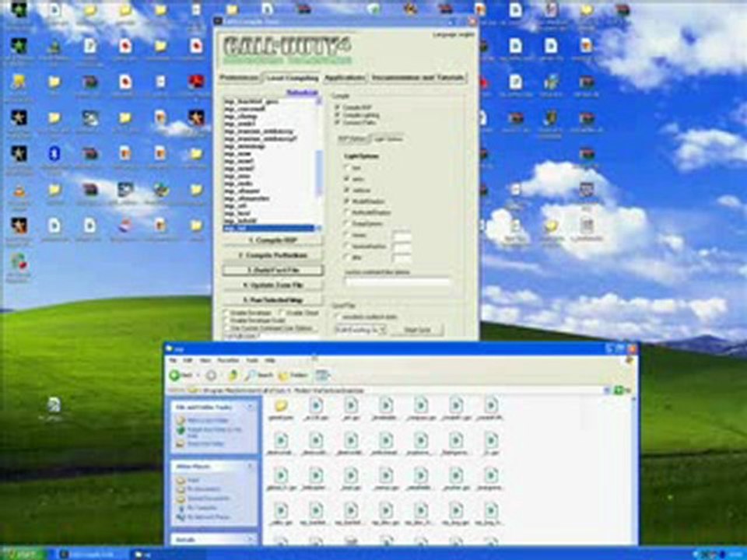Switch to the Level Compiling tab
The image size is (747, 560).
click(292, 78)
